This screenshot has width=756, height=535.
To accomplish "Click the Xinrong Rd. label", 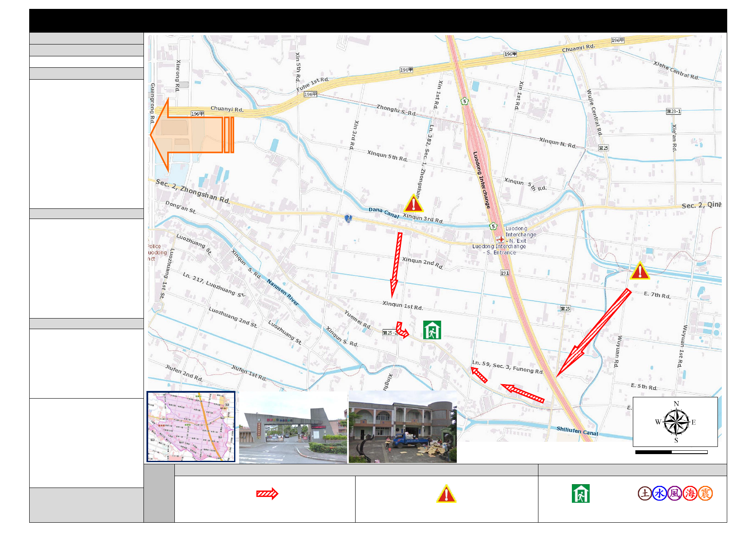I will click(x=178, y=76).
